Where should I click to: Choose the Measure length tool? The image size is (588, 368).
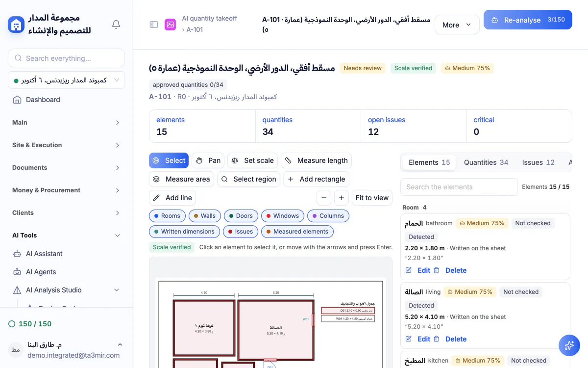[x=316, y=160]
